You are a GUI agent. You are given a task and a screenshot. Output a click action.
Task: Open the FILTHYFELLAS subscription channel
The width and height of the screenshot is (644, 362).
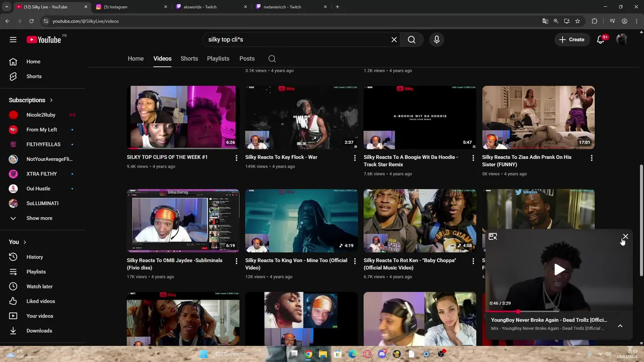(42, 144)
